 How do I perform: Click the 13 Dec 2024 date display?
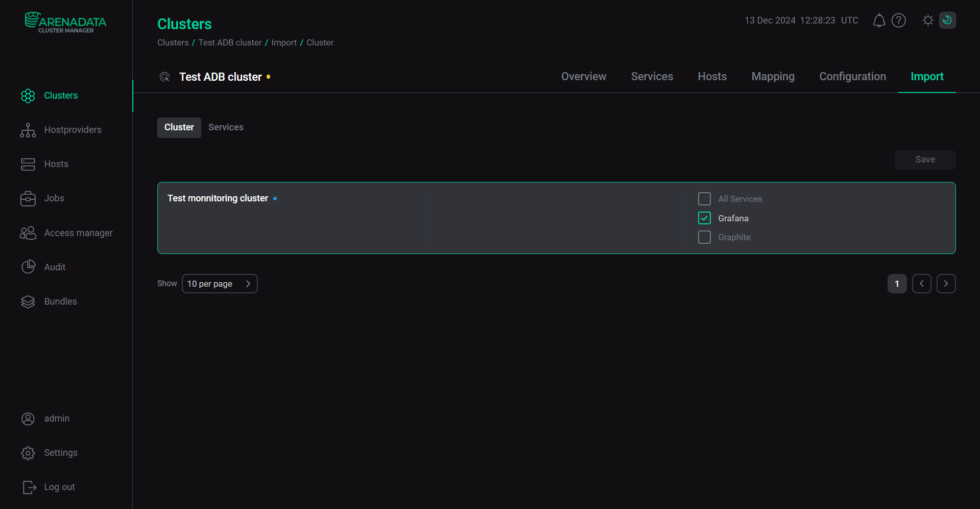pyautogui.click(x=770, y=20)
